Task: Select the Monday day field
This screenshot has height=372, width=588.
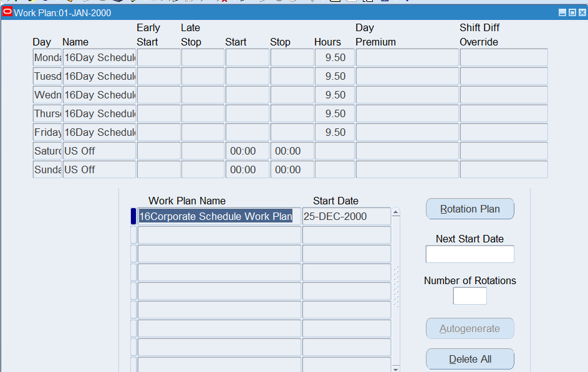Action: pyautogui.click(x=47, y=58)
